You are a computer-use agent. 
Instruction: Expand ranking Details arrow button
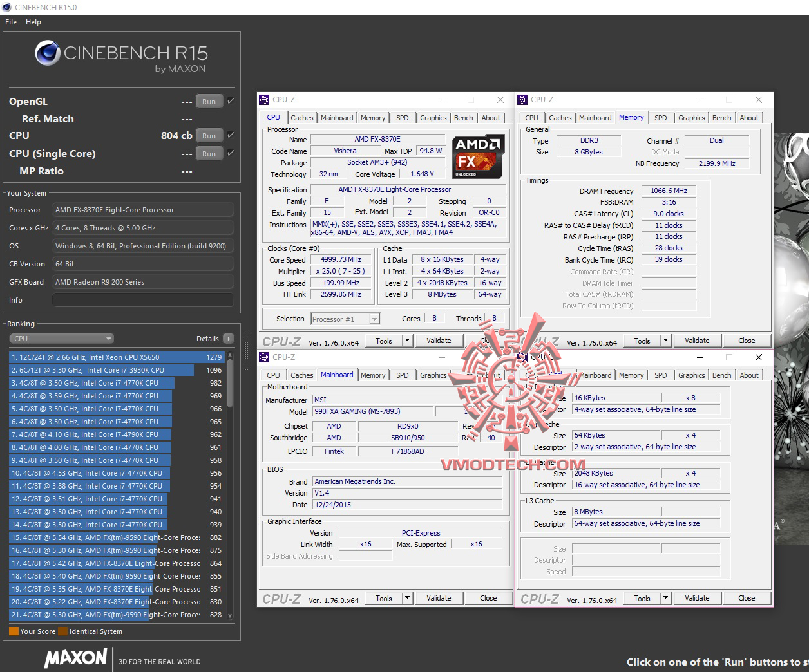[229, 339]
